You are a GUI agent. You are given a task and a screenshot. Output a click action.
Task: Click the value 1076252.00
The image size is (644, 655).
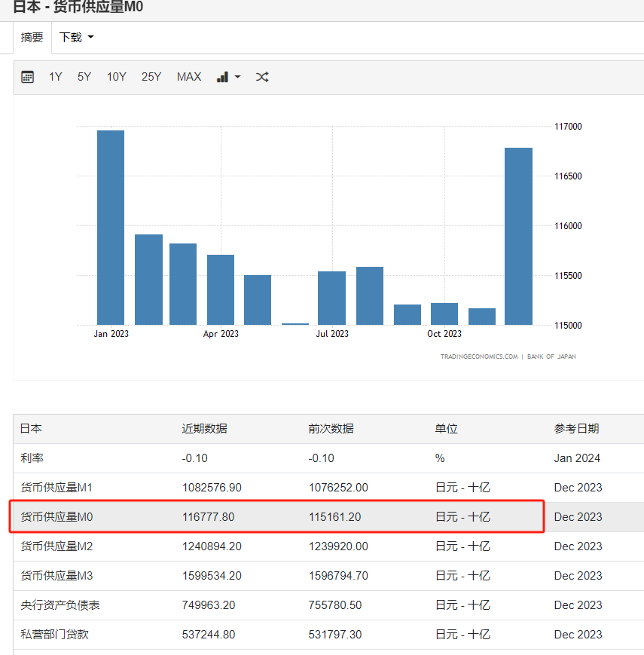[338, 488]
